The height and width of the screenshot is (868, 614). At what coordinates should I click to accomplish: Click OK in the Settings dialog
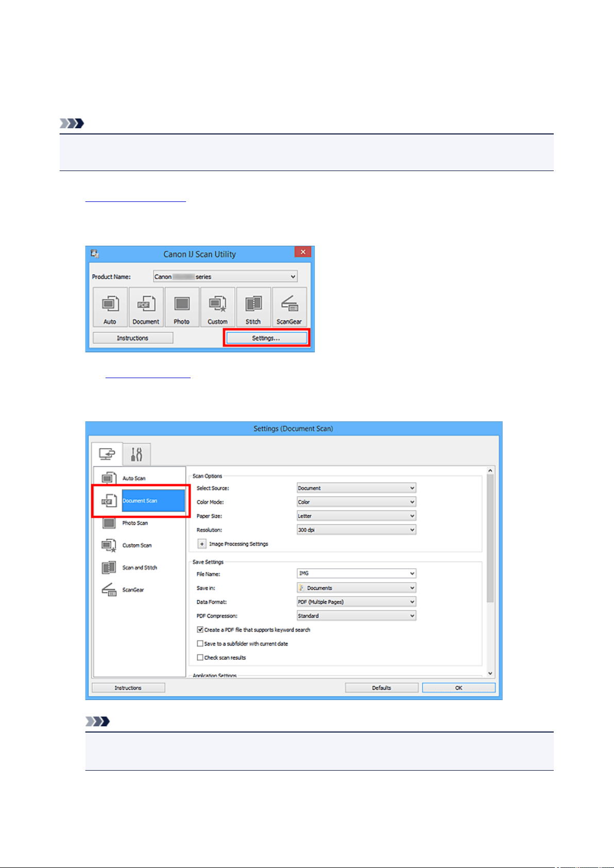(458, 688)
